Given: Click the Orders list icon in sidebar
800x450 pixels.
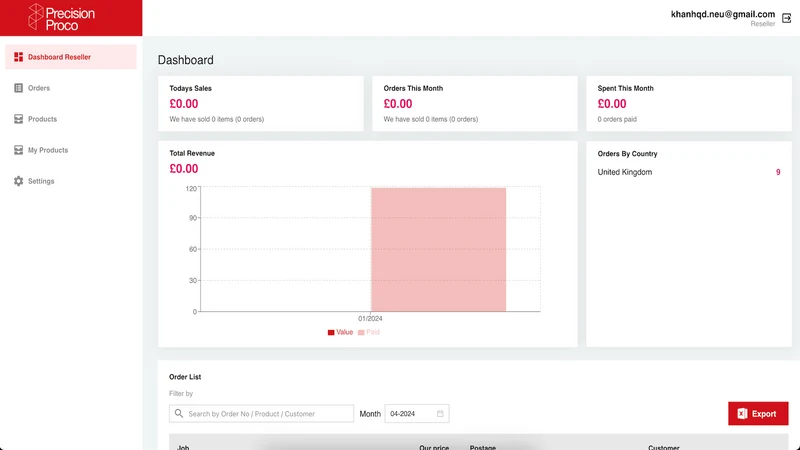Looking at the screenshot, I should tap(18, 88).
